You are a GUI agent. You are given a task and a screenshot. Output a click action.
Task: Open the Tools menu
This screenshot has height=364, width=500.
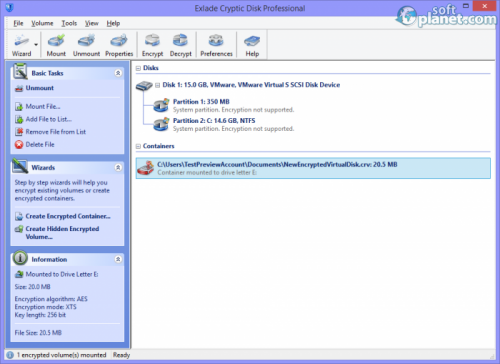click(x=69, y=23)
